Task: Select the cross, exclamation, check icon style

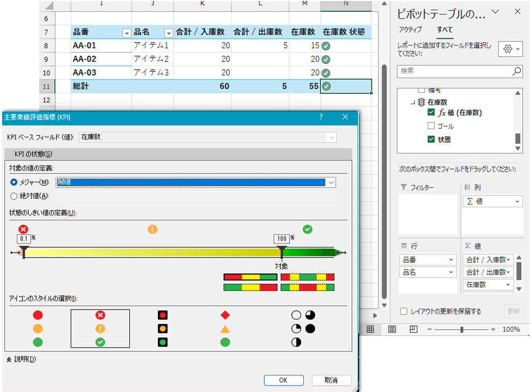Action: 100,329
